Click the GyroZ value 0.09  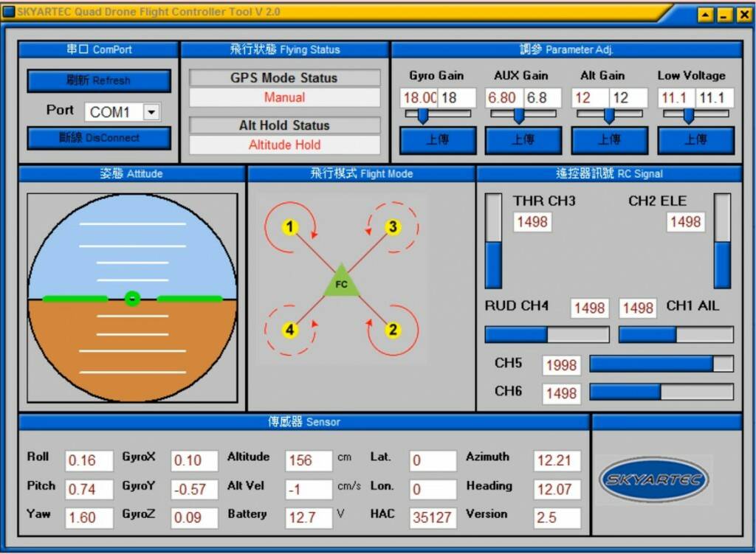[x=194, y=518]
